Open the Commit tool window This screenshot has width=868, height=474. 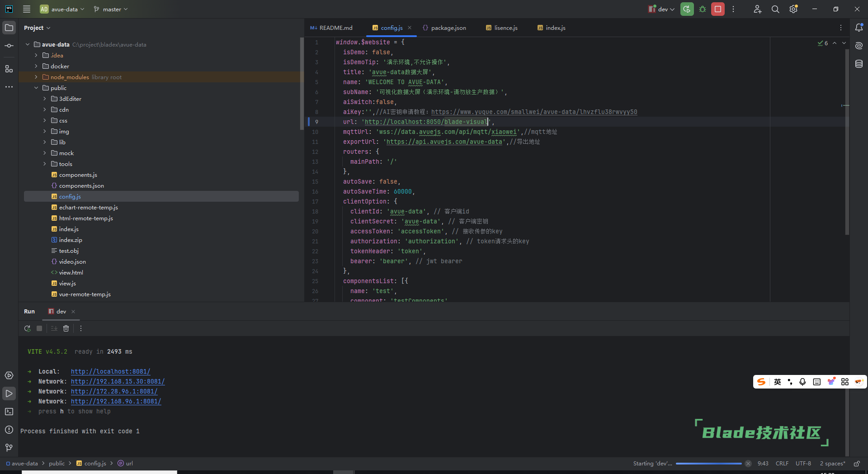9,46
